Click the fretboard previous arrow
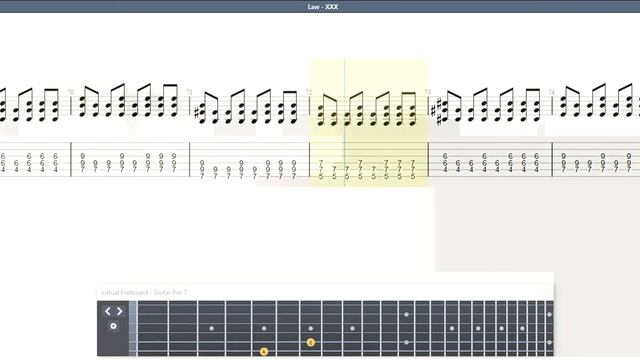Image resolution: width=640 pixels, height=360 pixels. tap(107, 311)
